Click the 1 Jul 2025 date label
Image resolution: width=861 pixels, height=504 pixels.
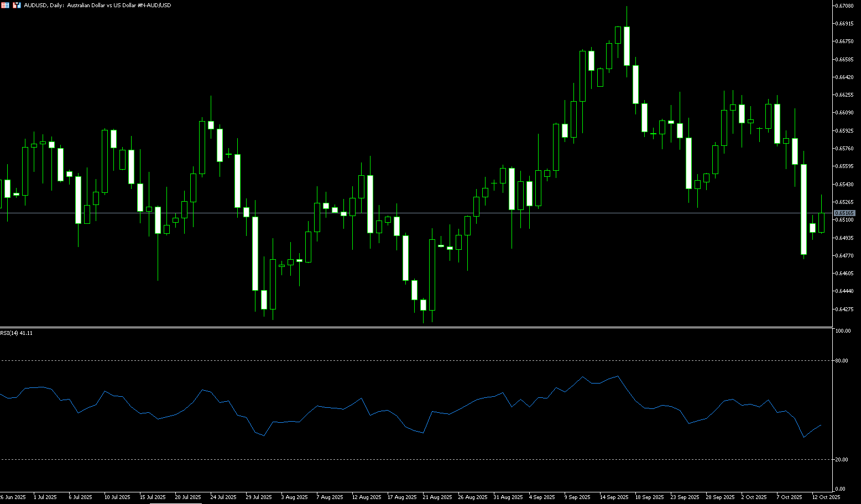coord(45,497)
